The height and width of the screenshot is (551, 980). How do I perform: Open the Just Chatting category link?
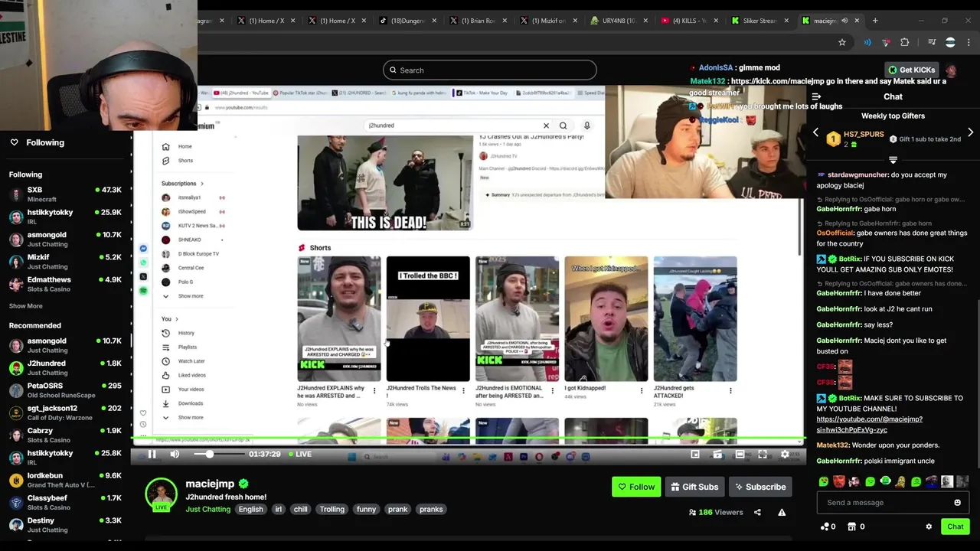[x=207, y=510]
